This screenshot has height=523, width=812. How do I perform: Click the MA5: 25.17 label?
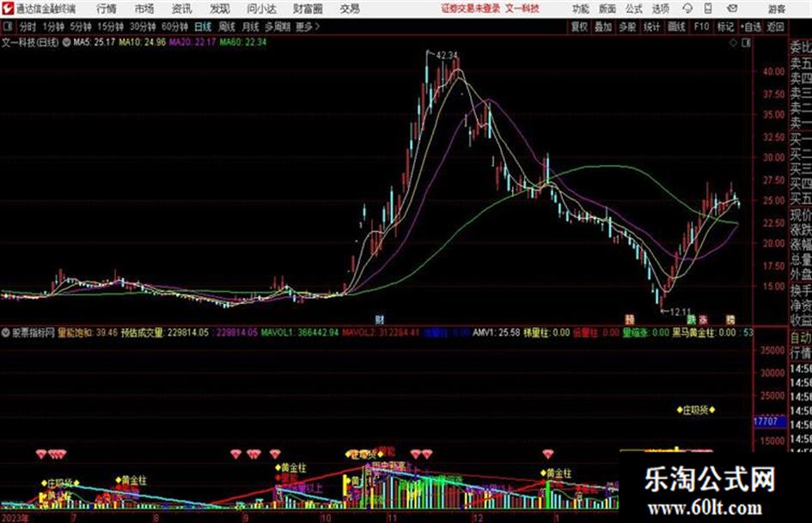tap(95, 42)
